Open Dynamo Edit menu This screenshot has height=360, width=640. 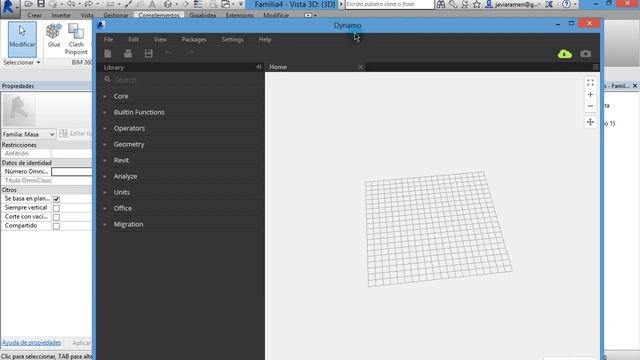pyautogui.click(x=133, y=40)
